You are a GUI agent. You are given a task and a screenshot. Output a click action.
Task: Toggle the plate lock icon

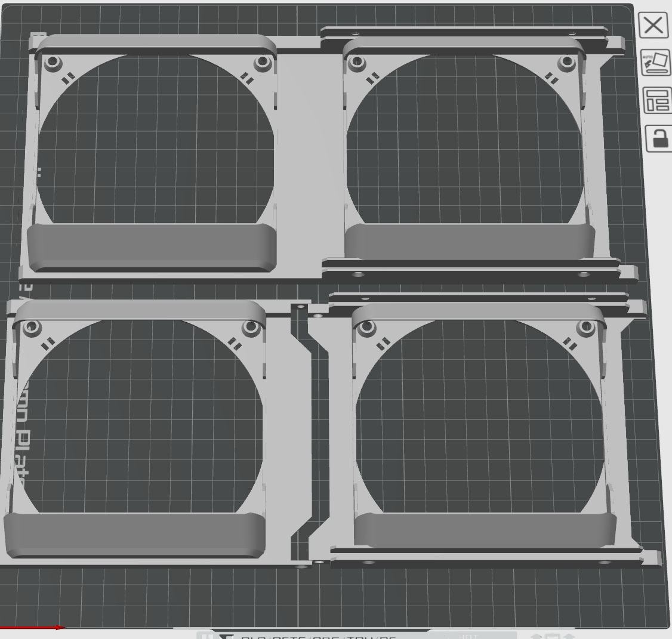point(659,138)
